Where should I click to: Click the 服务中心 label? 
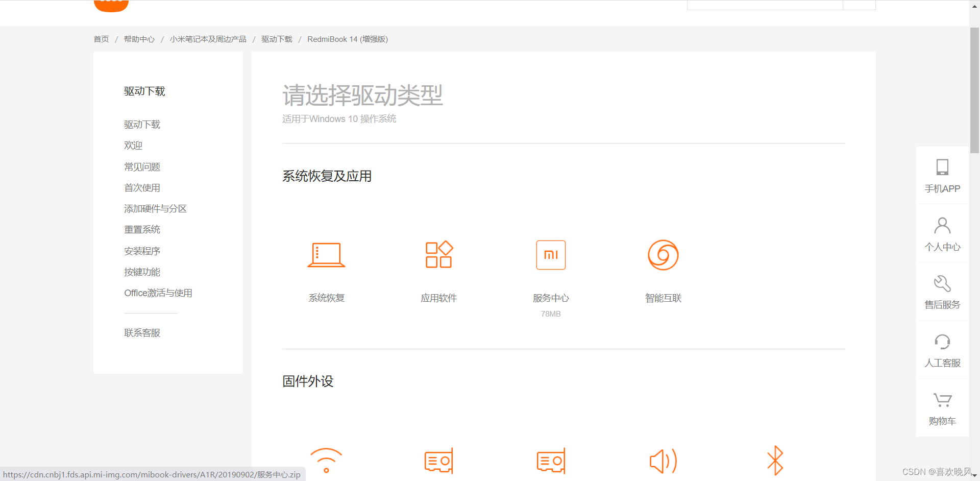(551, 298)
